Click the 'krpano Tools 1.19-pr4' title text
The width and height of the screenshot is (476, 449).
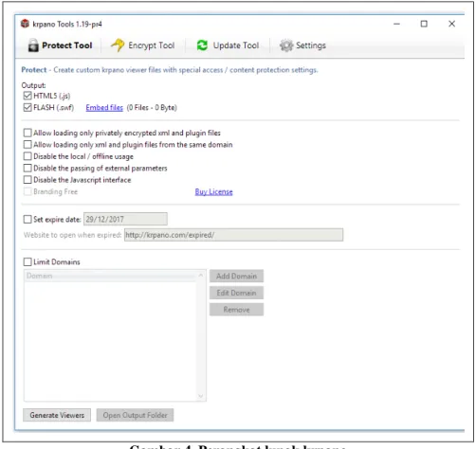(67, 24)
